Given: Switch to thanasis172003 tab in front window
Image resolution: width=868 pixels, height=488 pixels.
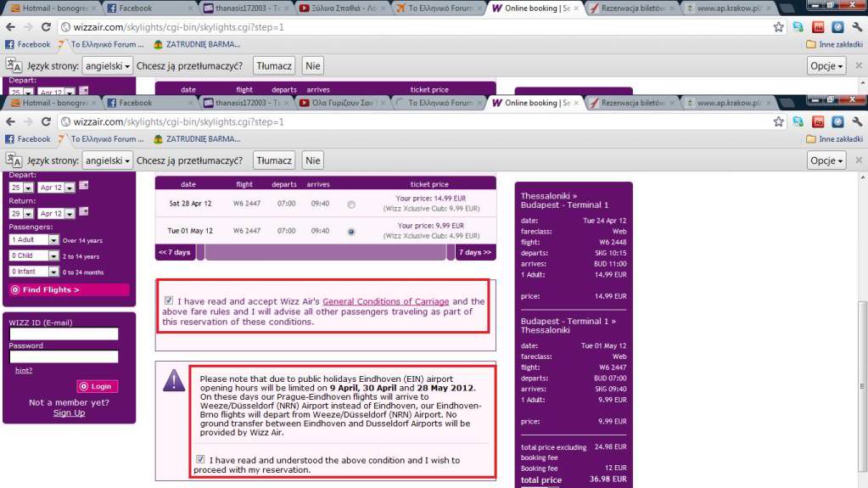Looking at the screenshot, I should tap(247, 103).
